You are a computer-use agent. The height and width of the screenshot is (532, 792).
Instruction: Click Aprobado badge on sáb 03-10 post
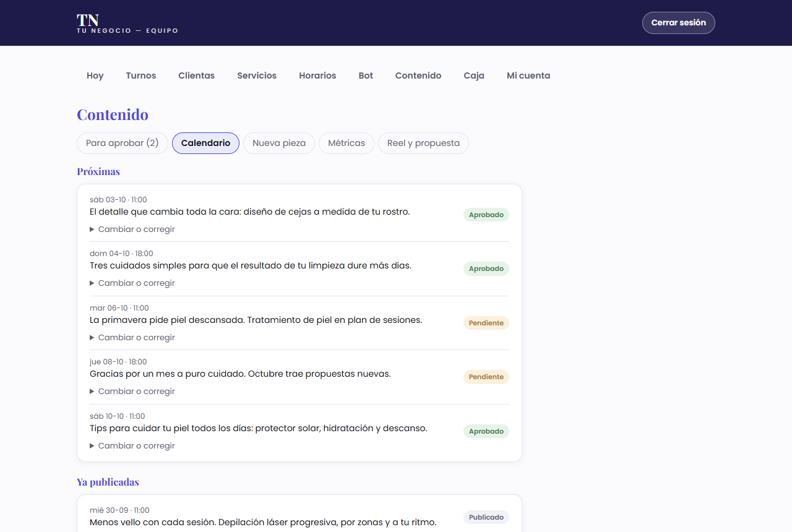pyautogui.click(x=486, y=215)
